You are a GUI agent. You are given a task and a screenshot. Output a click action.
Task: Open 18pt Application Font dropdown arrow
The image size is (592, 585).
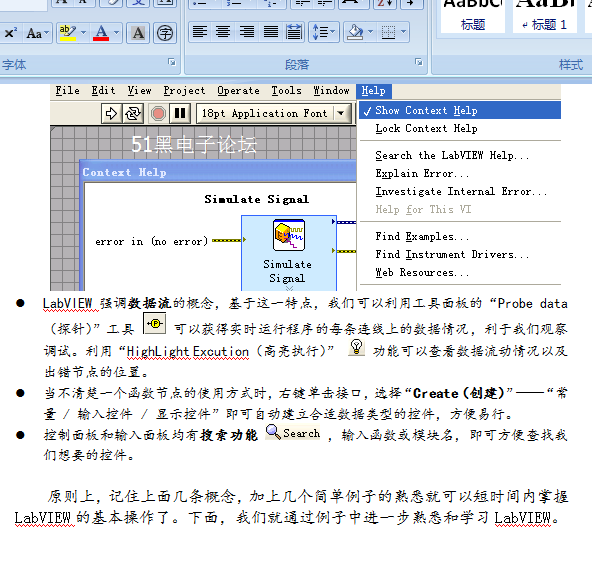[341, 113]
